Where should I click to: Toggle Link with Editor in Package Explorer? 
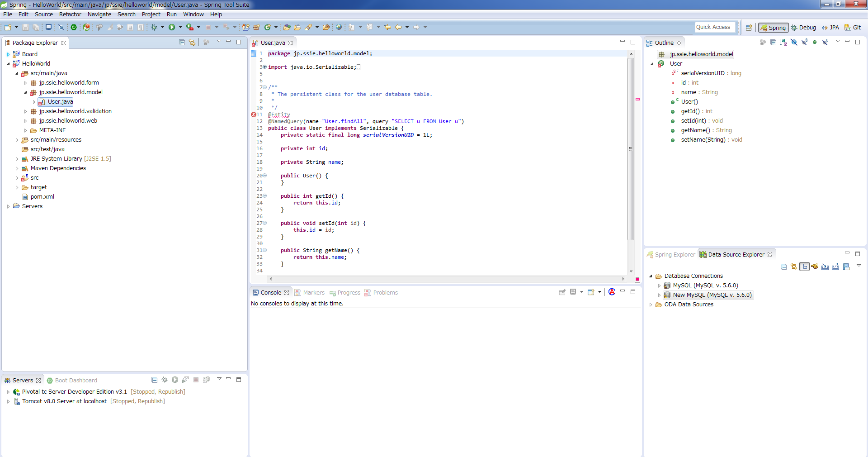click(x=192, y=43)
